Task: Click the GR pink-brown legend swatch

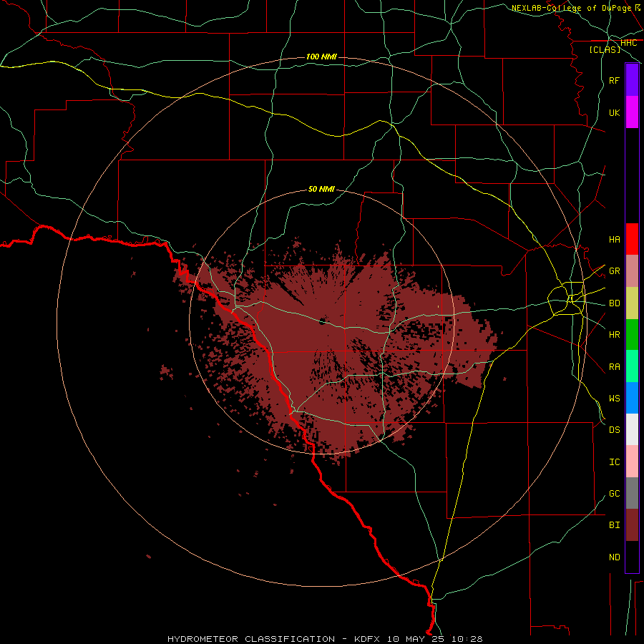Action: 632,271
